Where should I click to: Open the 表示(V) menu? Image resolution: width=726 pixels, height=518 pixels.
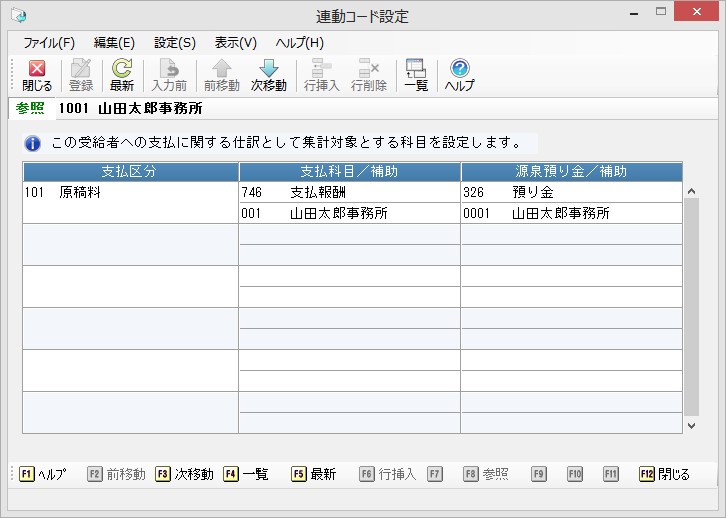pyautogui.click(x=236, y=43)
